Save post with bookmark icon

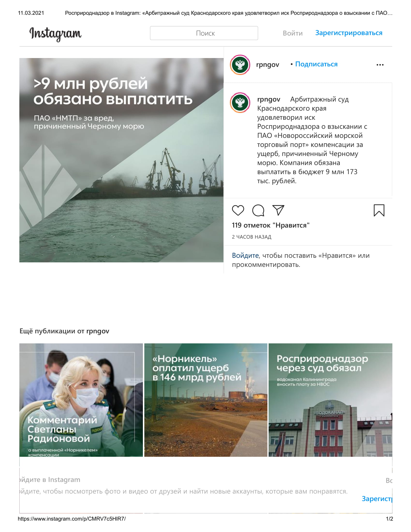click(x=379, y=210)
